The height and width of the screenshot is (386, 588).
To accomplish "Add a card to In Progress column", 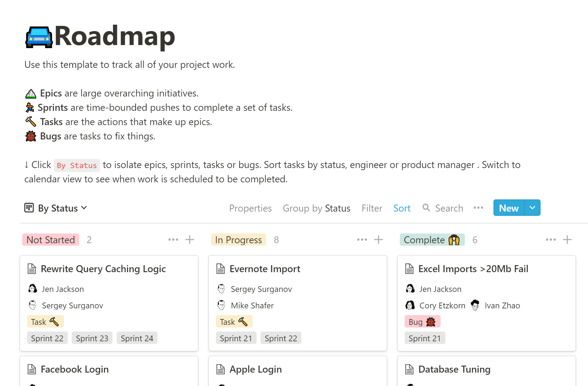I will point(379,240).
